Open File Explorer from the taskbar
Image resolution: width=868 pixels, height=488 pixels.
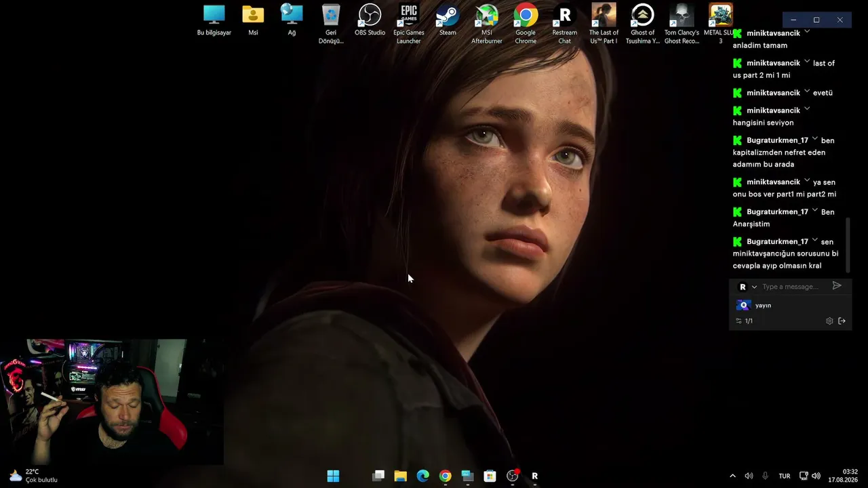pyautogui.click(x=400, y=476)
